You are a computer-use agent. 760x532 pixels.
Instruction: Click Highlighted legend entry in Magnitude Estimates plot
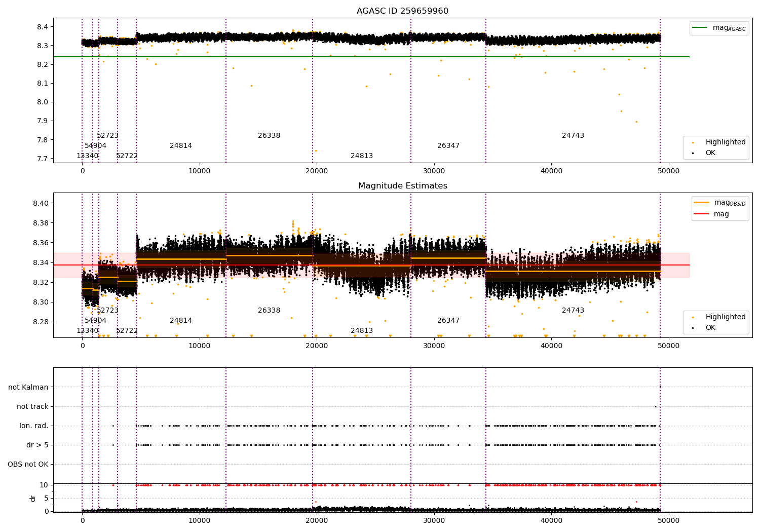pos(719,317)
